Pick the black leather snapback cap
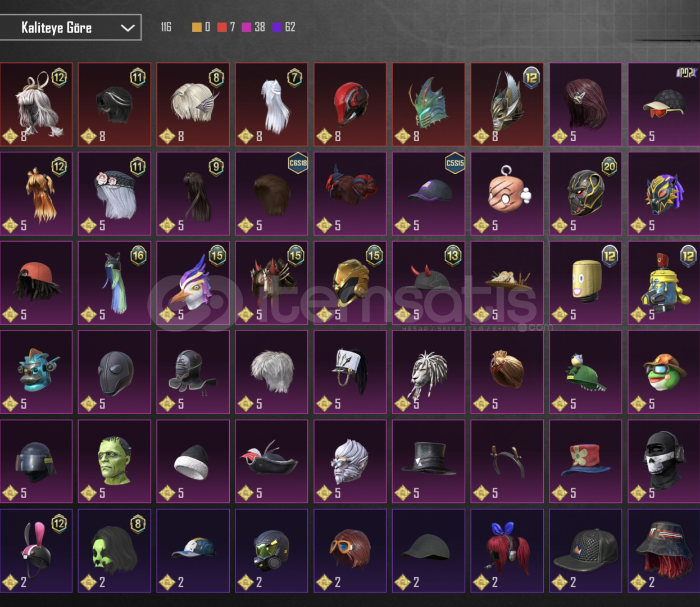Screen dimensions: 700x607 585,551
